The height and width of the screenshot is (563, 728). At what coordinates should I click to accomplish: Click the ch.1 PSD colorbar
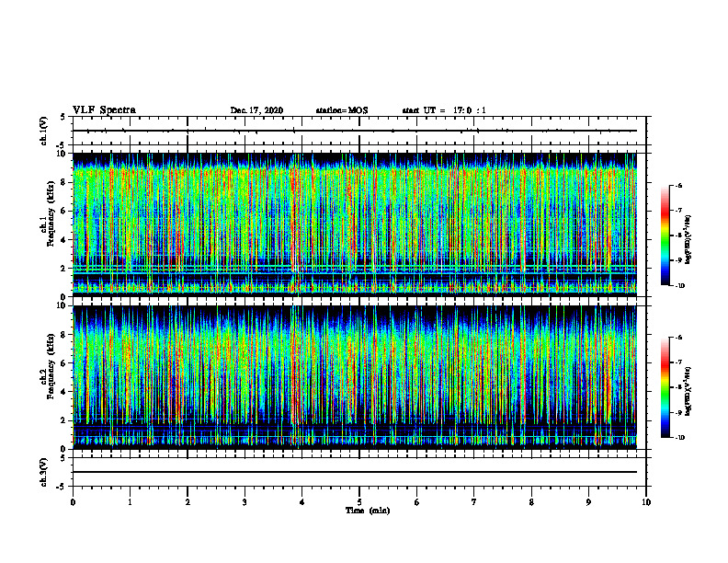click(x=665, y=236)
